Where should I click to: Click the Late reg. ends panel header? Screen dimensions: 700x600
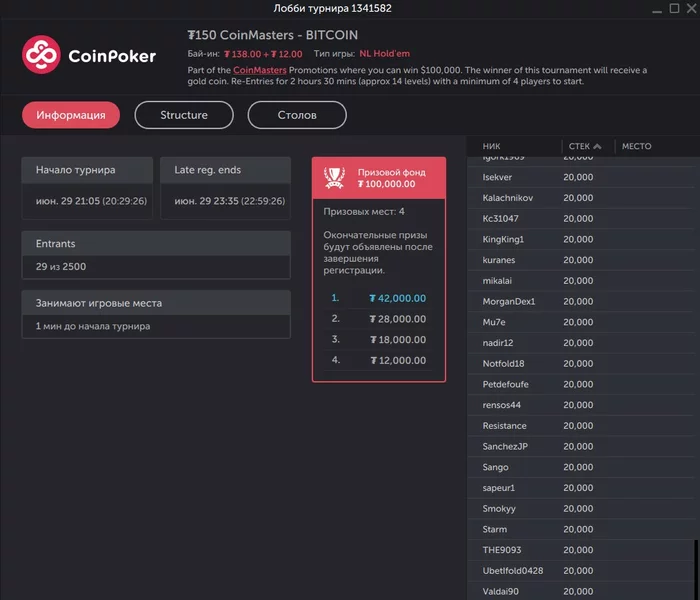pyautogui.click(x=225, y=170)
